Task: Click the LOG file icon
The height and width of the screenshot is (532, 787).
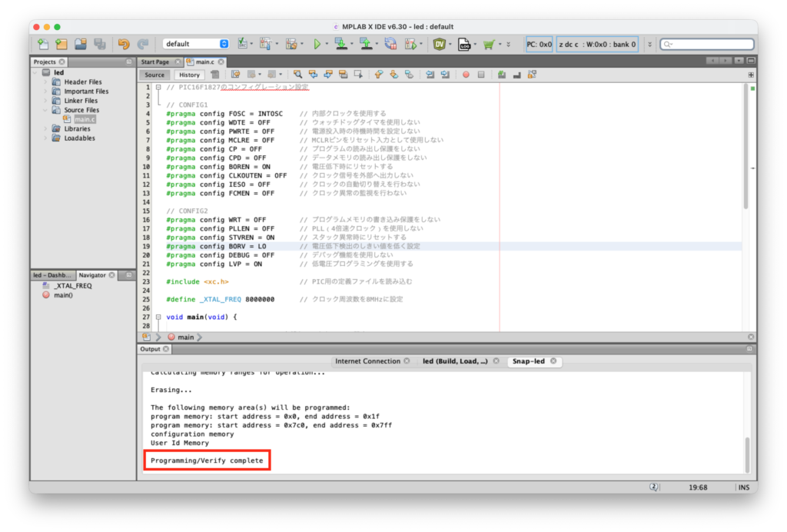Action: (x=464, y=44)
